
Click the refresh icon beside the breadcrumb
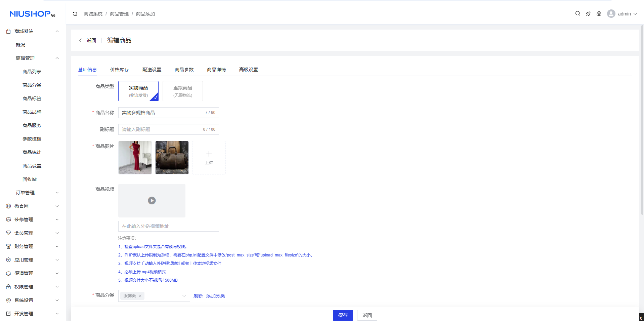75,14
